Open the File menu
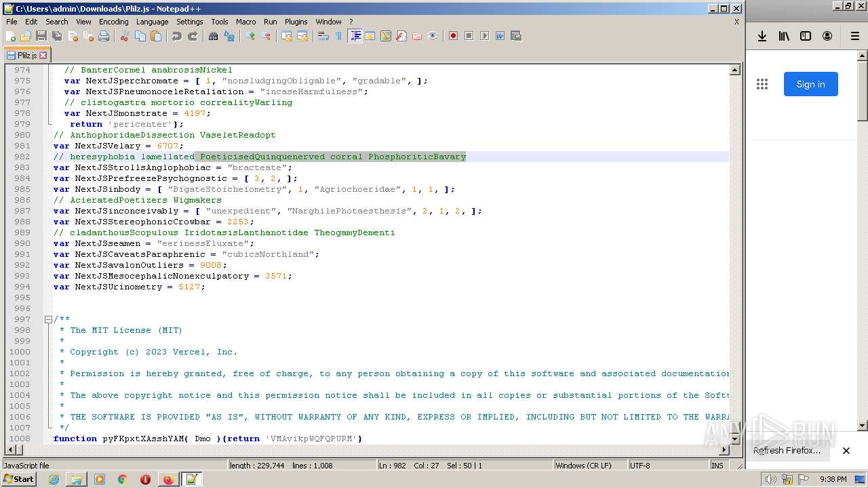Image resolution: width=868 pixels, height=488 pixels. tap(12, 22)
